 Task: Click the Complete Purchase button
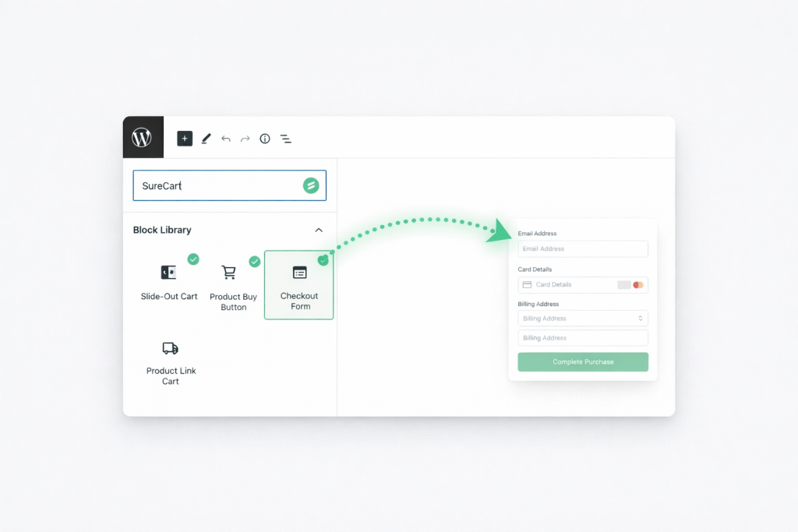click(x=583, y=361)
